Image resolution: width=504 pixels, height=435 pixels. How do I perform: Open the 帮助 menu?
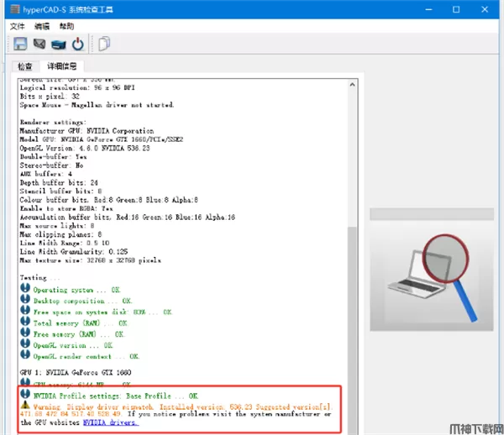click(x=66, y=26)
